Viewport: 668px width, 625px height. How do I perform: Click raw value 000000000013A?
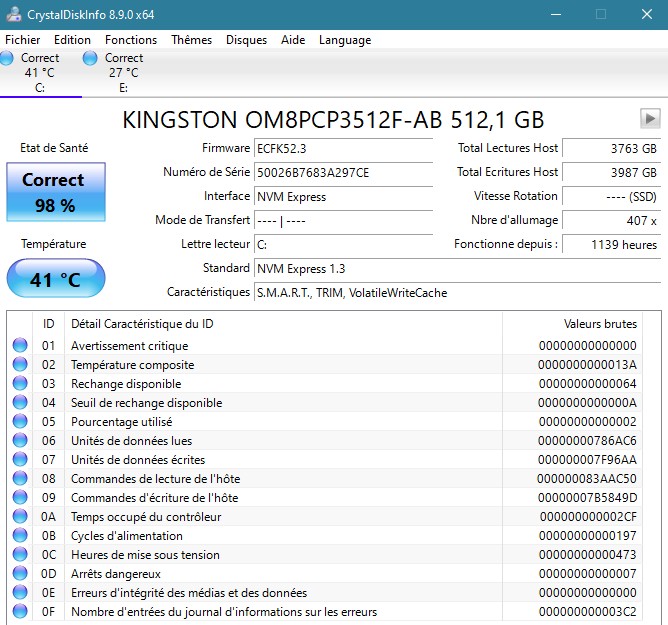(587, 365)
